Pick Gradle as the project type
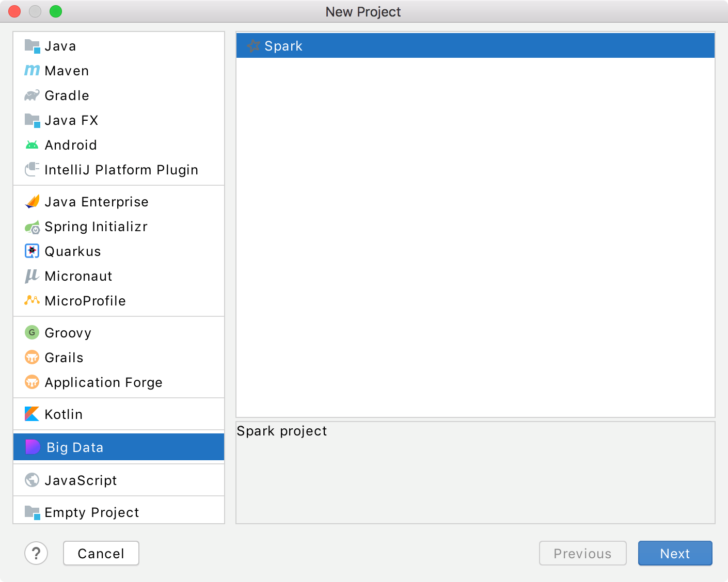 pos(119,95)
